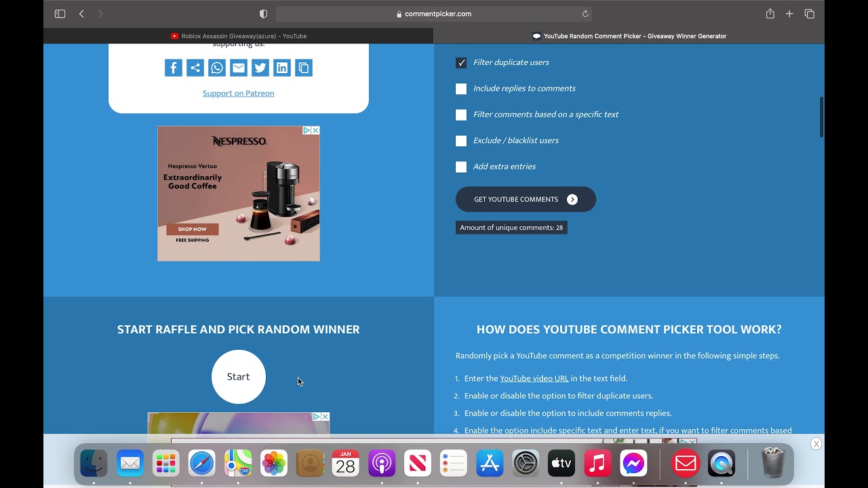Start the raffle with the Start button

coord(239,377)
